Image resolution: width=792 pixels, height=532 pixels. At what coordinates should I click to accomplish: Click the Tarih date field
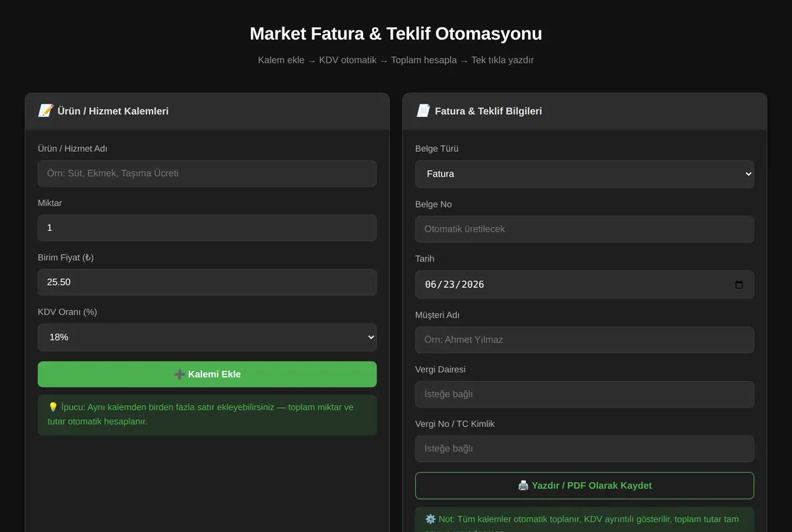[585, 284]
